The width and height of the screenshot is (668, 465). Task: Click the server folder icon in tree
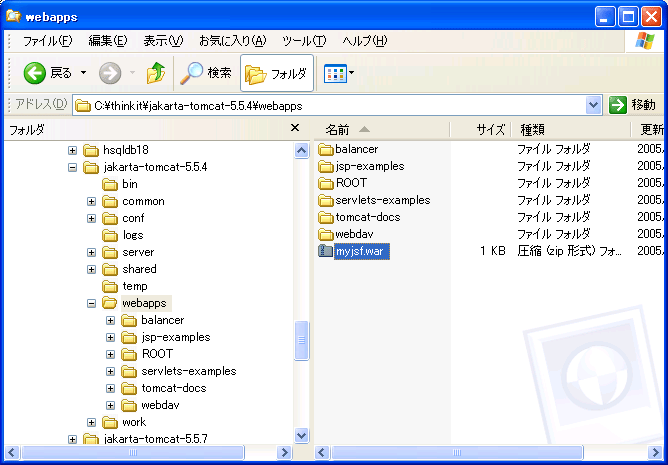pos(109,253)
